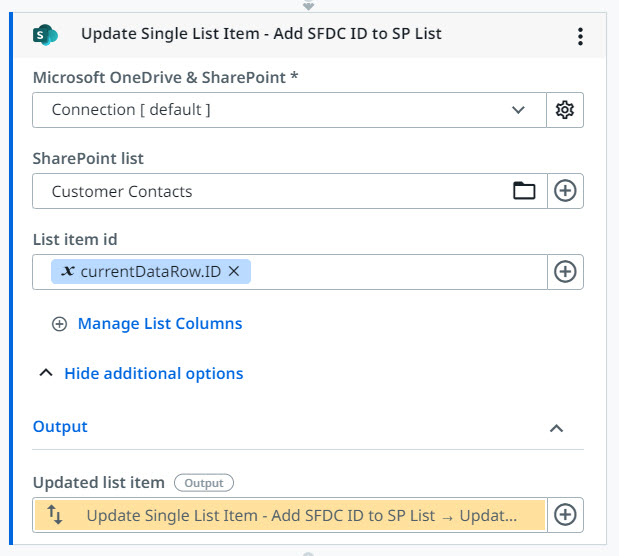Open the three-dot action options menu
Viewport: 619px width, 556px height.
(580, 36)
